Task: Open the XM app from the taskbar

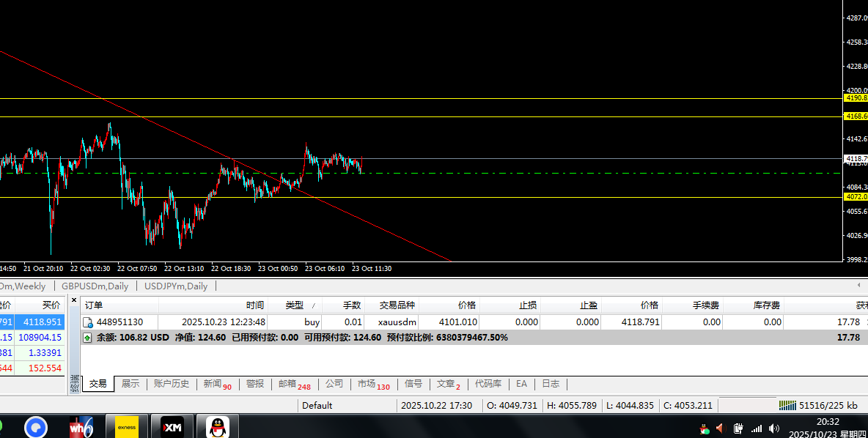Action: click(172, 426)
